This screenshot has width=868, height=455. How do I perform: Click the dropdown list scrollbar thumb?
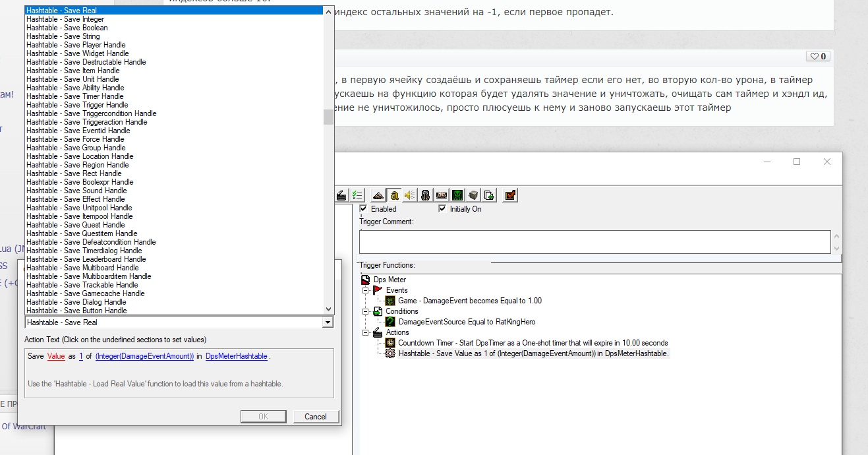[328, 117]
